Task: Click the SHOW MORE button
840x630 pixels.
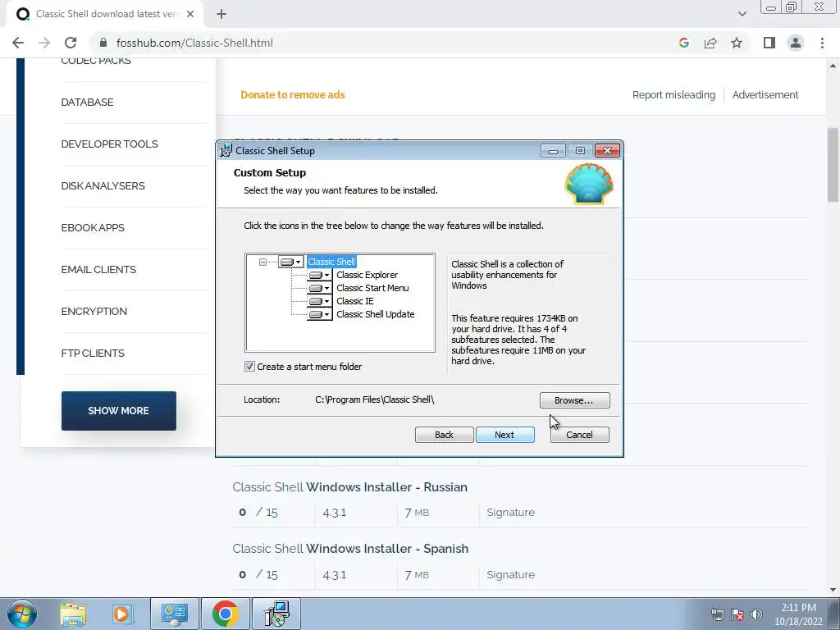Action: (118, 411)
